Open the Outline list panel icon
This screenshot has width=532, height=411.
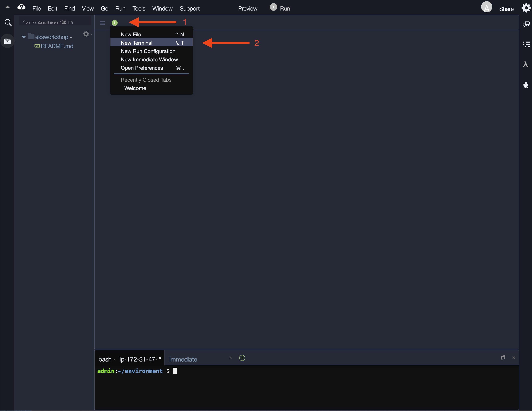[526, 44]
